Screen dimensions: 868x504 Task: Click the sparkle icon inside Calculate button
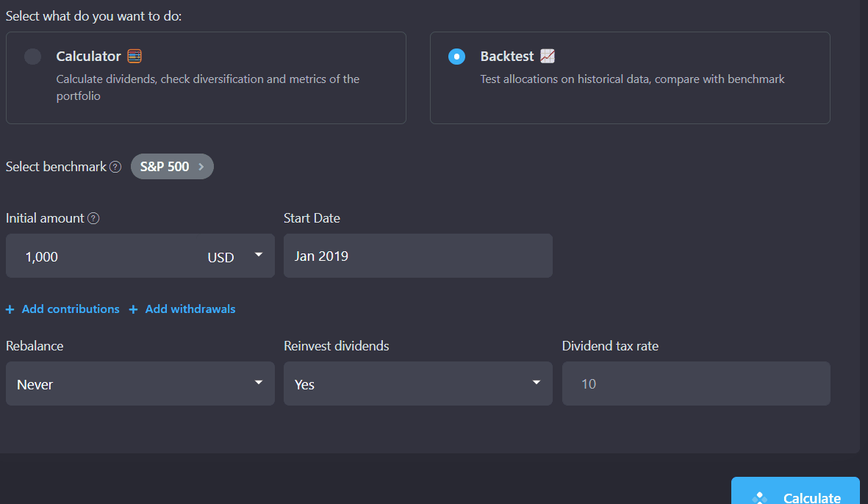click(x=758, y=497)
